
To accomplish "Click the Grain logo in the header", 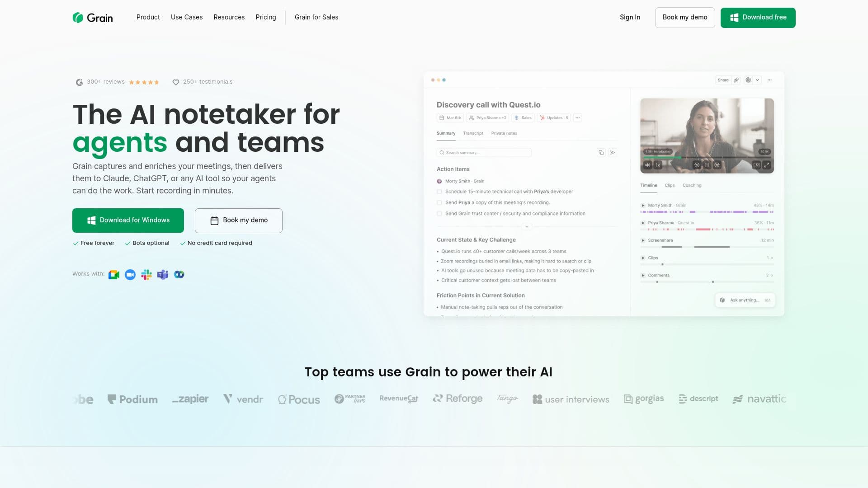I will [93, 18].
